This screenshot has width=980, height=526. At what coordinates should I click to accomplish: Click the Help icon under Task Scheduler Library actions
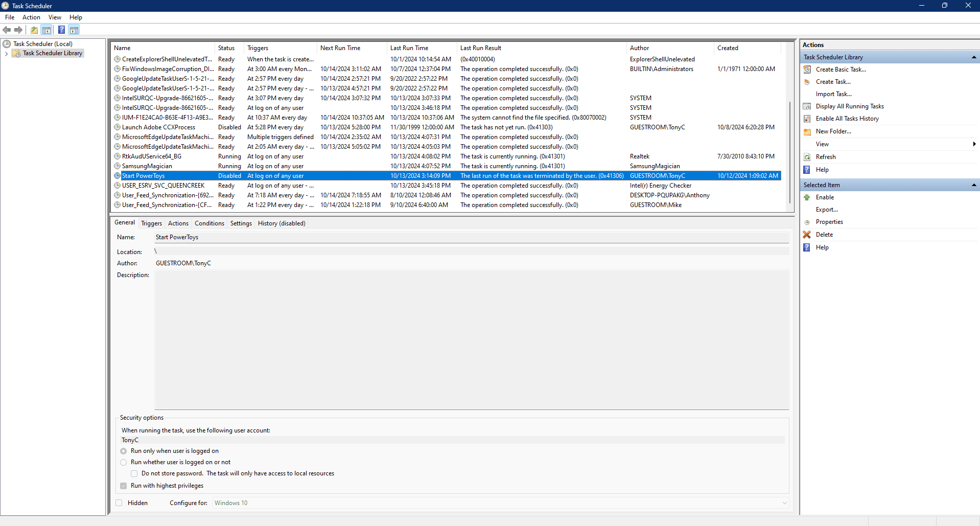coord(807,170)
